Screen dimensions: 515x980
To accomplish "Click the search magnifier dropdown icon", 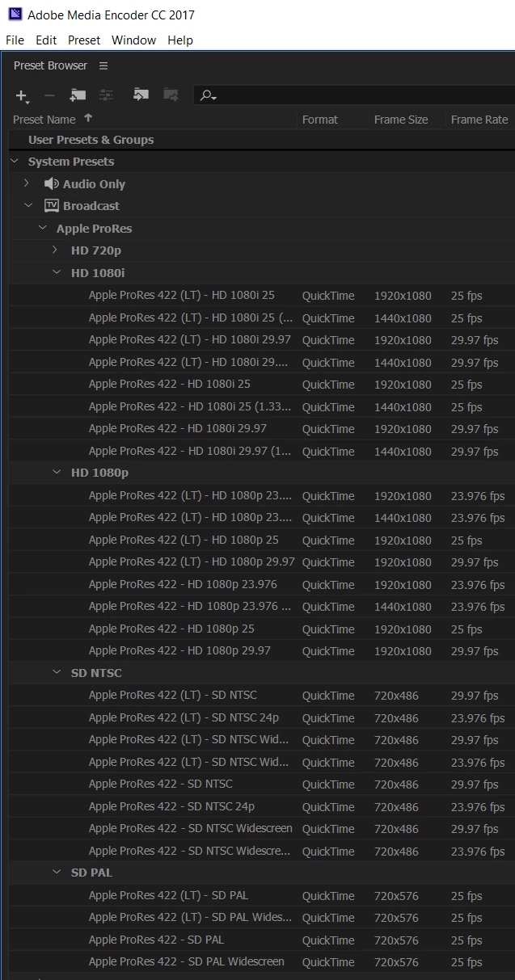I will point(209,95).
